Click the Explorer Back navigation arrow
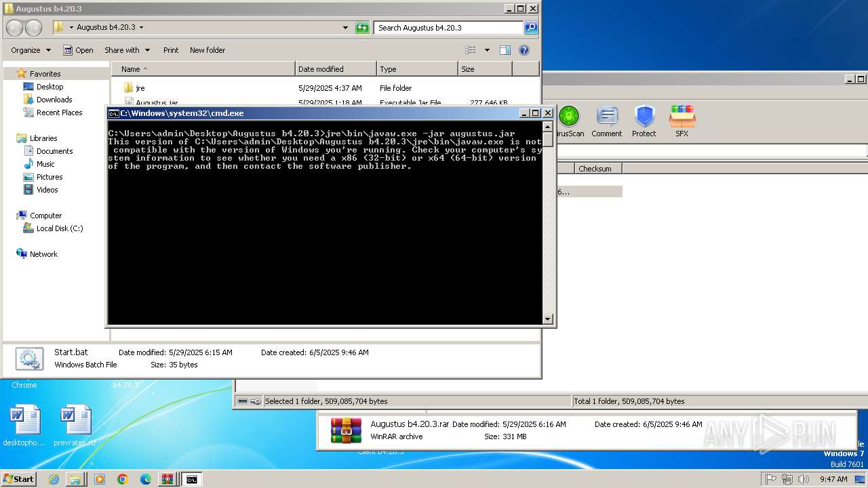This screenshot has width=868, height=488. 15,28
